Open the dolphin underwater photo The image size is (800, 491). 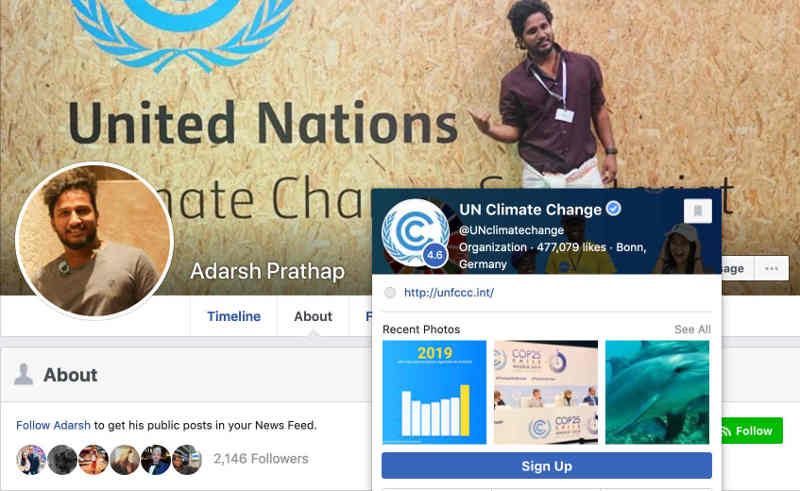click(657, 392)
